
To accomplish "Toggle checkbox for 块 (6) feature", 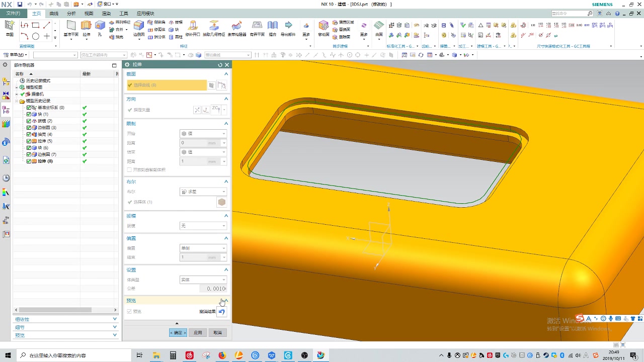I will click(x=29, y=148).
